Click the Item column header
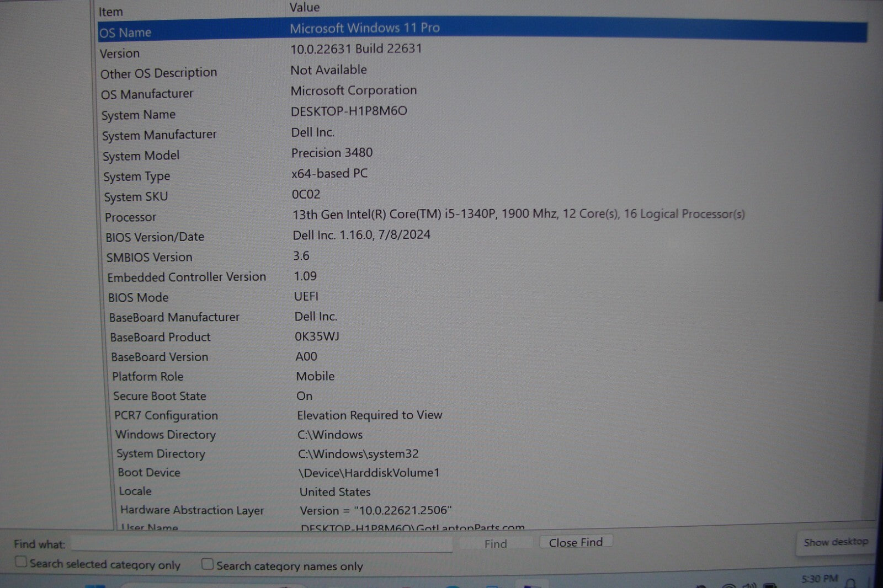This screenshot has width=883, height=588. (x=111, y=12)
